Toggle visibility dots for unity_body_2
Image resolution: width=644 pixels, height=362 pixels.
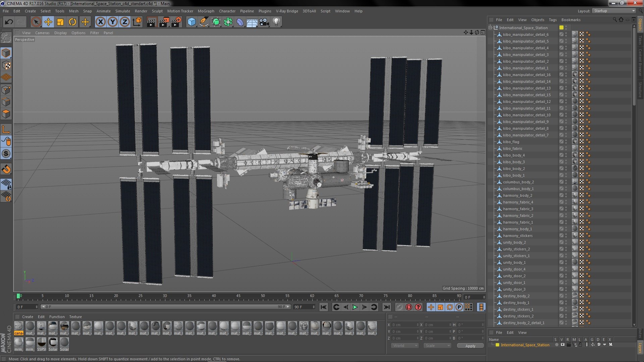click(x=566, y=242)
